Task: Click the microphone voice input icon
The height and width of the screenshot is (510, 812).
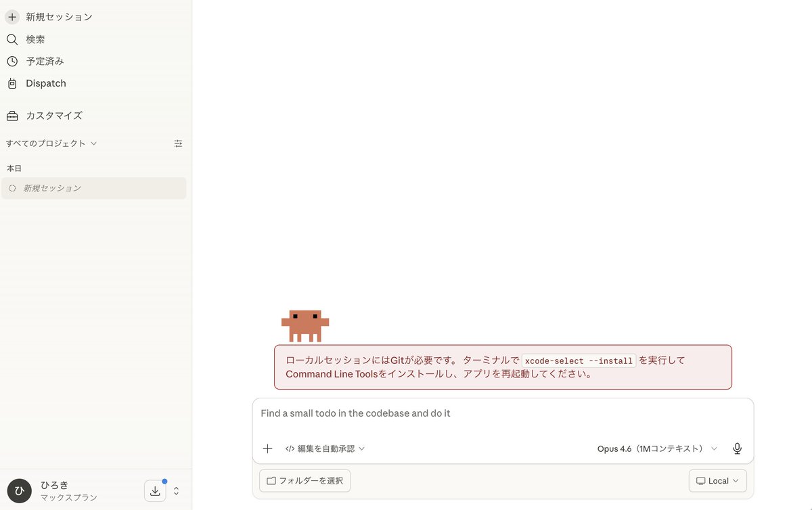Action: click(x=738, y=448)
